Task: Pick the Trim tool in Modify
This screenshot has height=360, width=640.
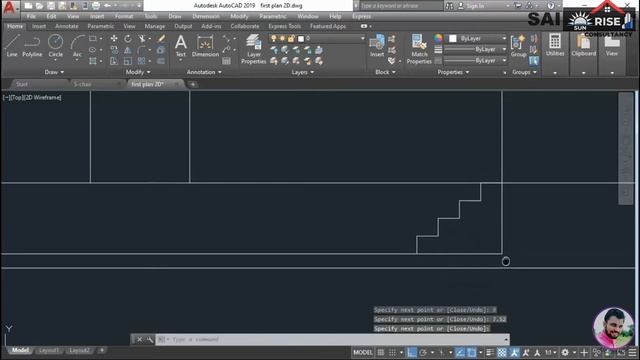Action: [142, 38]
